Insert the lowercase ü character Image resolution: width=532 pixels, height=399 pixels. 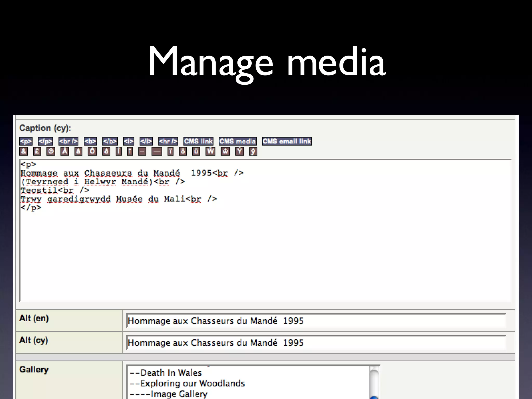[x=196, y=151]
